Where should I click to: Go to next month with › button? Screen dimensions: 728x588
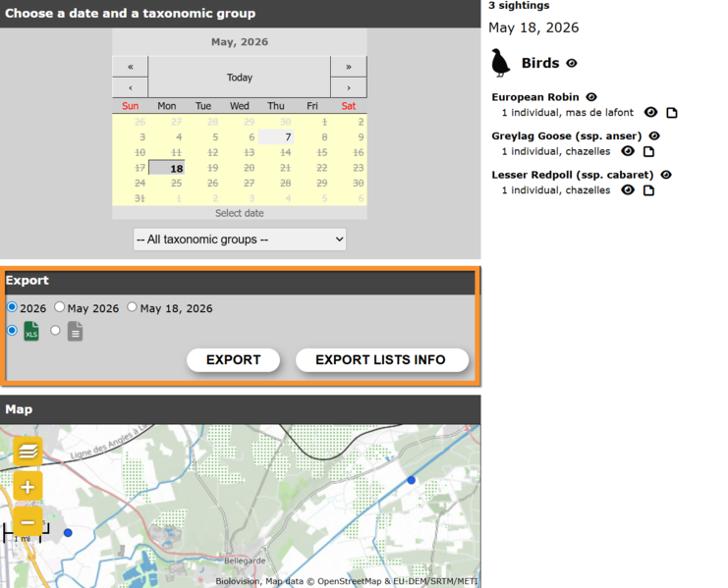(349, 87)
